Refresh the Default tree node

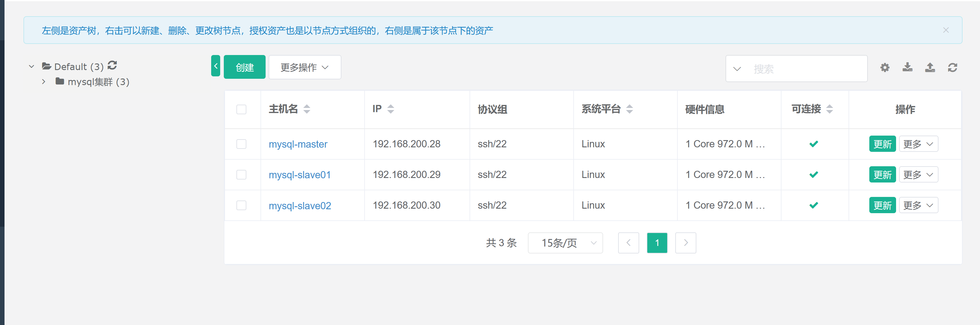point(112,65)
